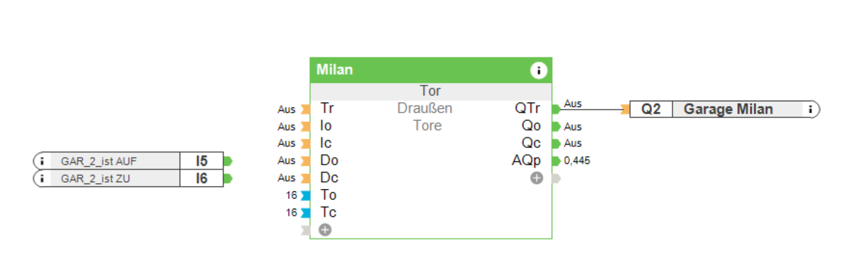Screen dimensions: 868x277
Task: Click plus icon to add block input
Action: [x=325, y=230]
